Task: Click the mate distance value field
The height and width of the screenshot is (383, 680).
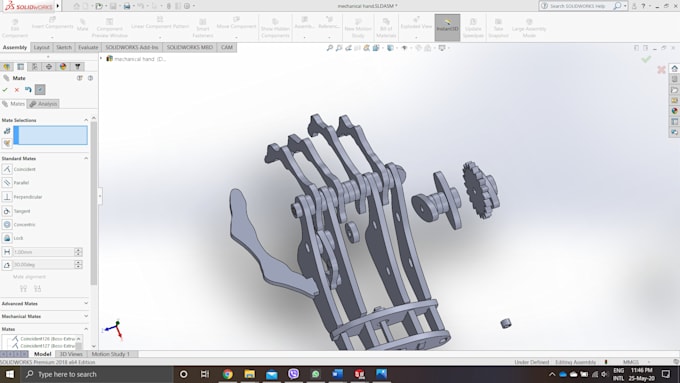Action: click(x=44, y=252)
